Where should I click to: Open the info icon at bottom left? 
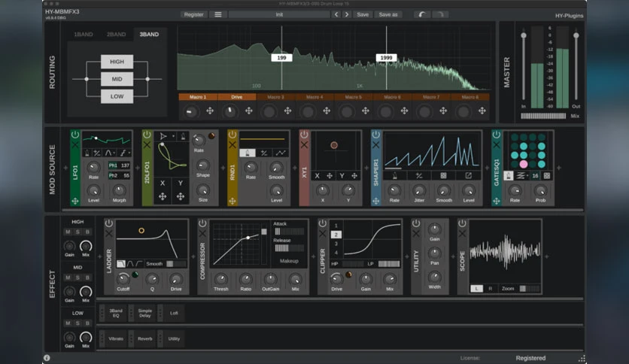pyautogui.click(x=47, y=358)
